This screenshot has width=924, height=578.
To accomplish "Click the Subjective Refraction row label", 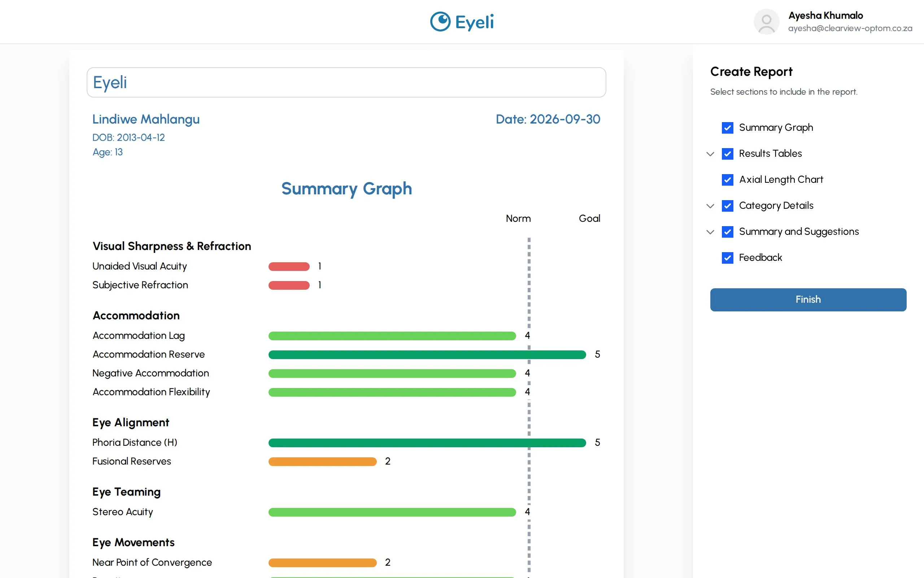I will [x=140, y=285].
